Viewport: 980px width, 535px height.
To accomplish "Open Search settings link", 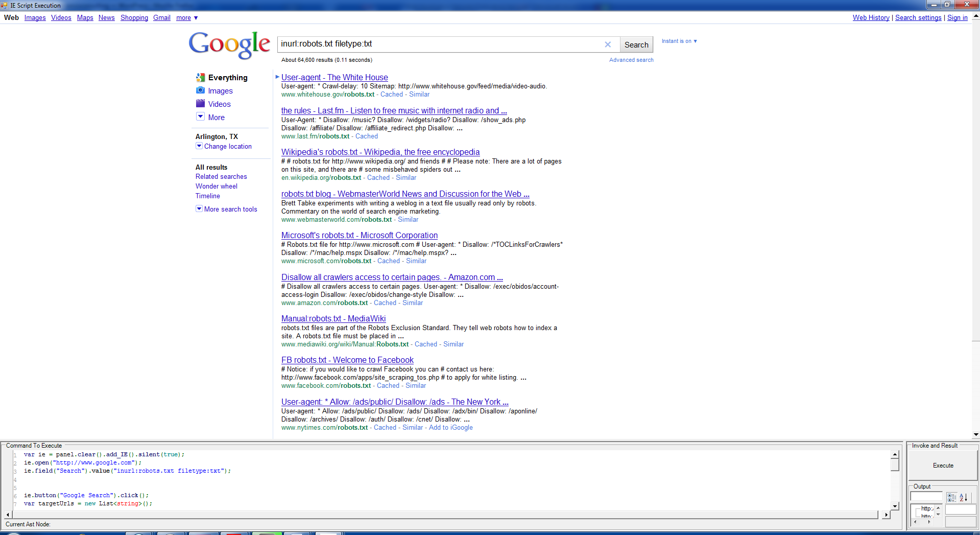I will coord(918,18).
